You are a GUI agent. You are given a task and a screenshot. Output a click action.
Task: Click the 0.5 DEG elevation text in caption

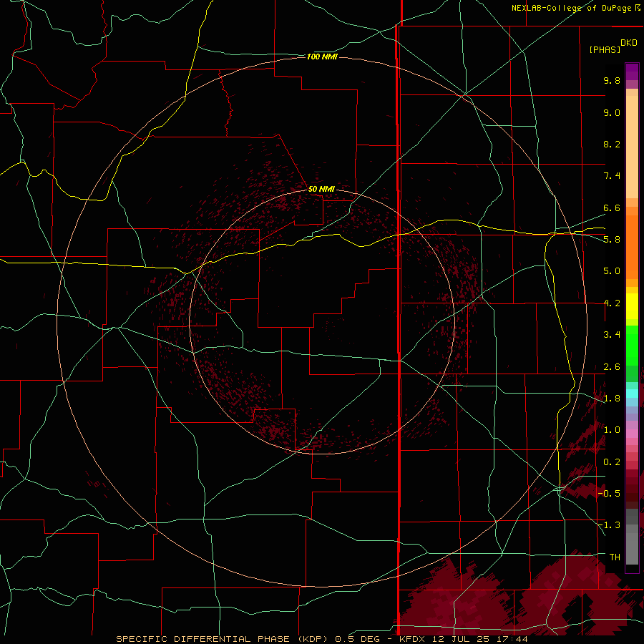click(x=357, y=639)
